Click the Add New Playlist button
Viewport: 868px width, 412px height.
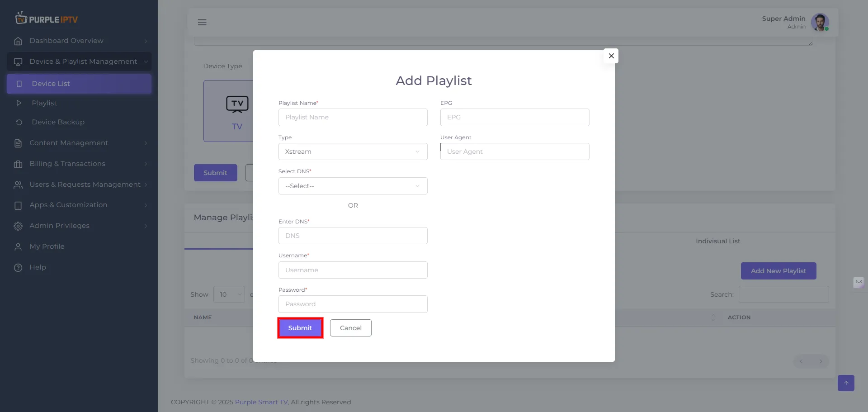coord(778,271)
